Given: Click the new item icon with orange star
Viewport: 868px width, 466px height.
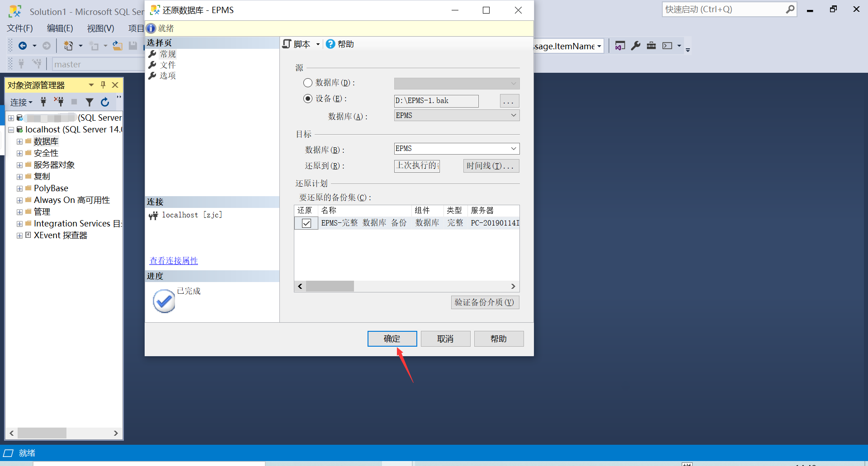Looking at the screenshot, I should (x=68, y=46).
